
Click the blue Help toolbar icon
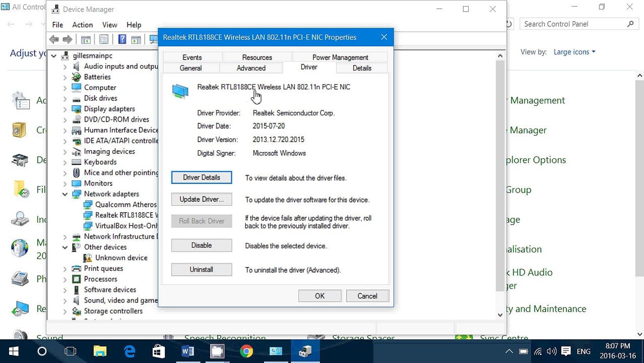pyautogui.click(x=122, y=39)
